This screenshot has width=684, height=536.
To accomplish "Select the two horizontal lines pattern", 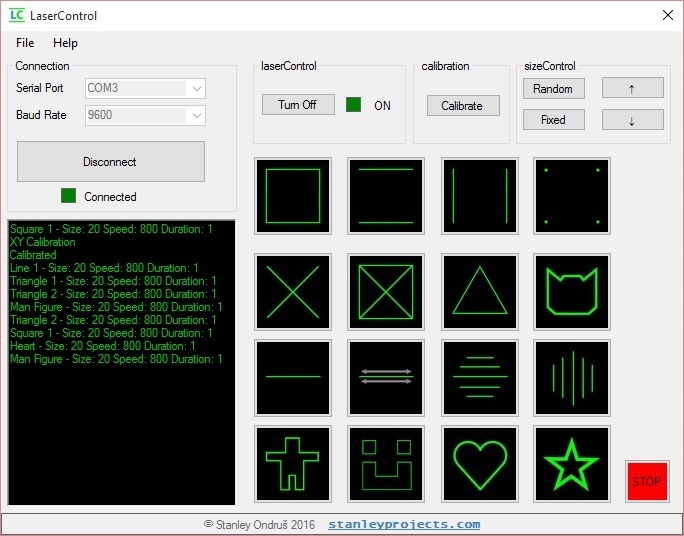I will click(x=386, y=196).
